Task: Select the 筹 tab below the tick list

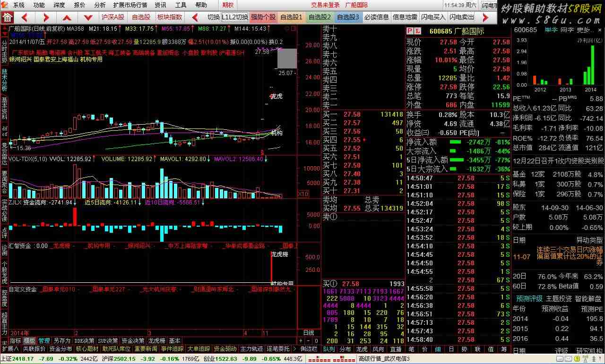Action: coord(504,349)
